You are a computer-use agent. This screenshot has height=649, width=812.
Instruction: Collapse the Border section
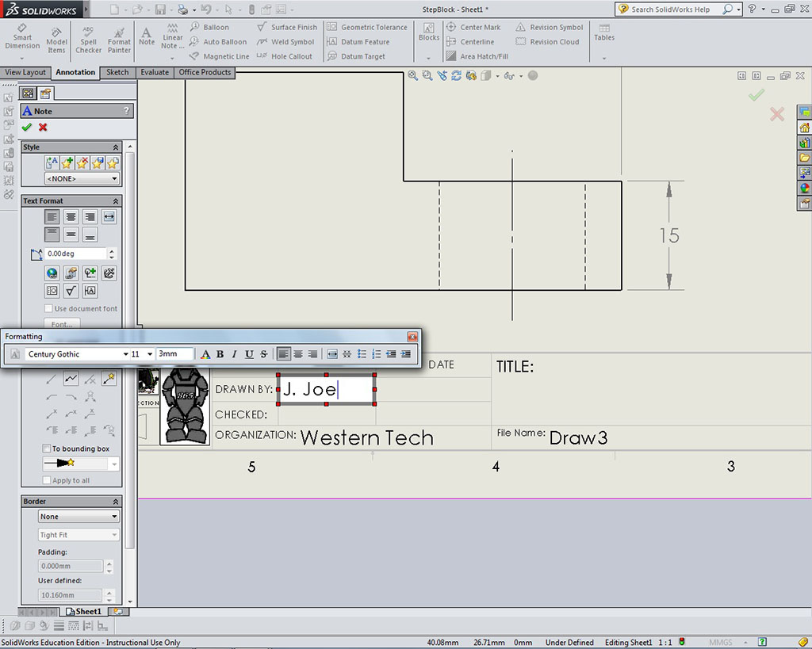point(116,502)
